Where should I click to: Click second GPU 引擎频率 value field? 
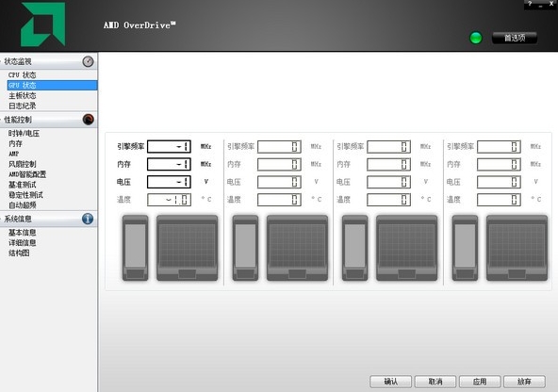279,147
